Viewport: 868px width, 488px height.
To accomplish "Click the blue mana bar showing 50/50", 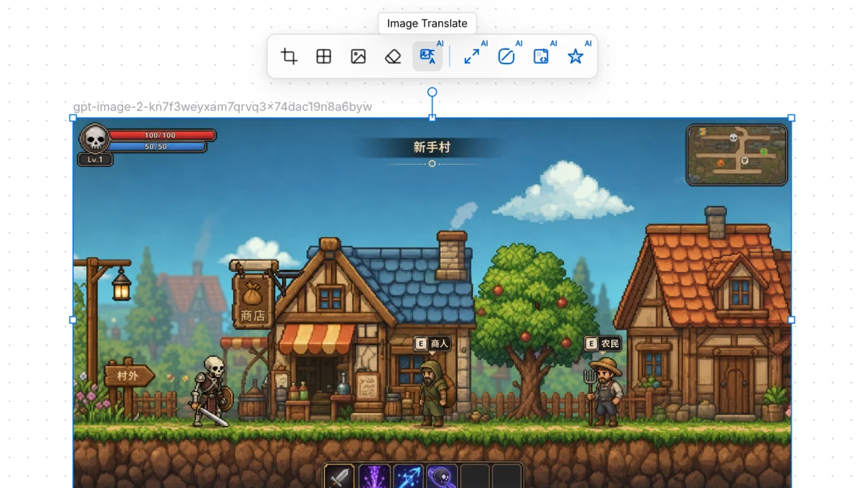I will click(x=157, y=147).
